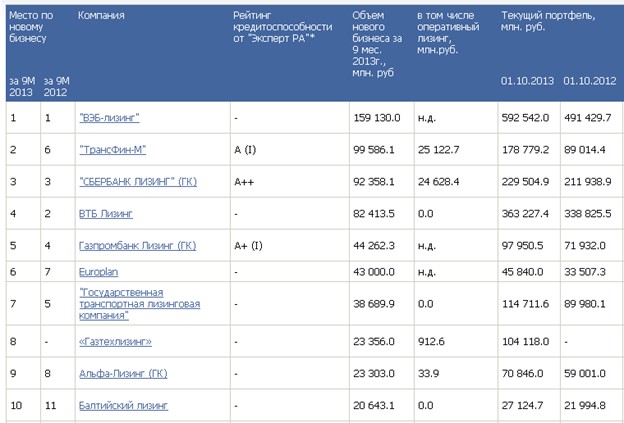Viewport: 624px width, 423px height.
Task: Select the value 99 586.1
Action: 374,150
